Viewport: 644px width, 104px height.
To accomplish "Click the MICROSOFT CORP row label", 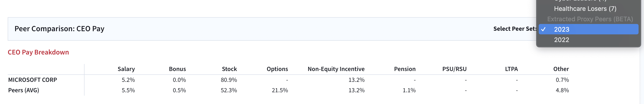I will (x=33, y=80).
